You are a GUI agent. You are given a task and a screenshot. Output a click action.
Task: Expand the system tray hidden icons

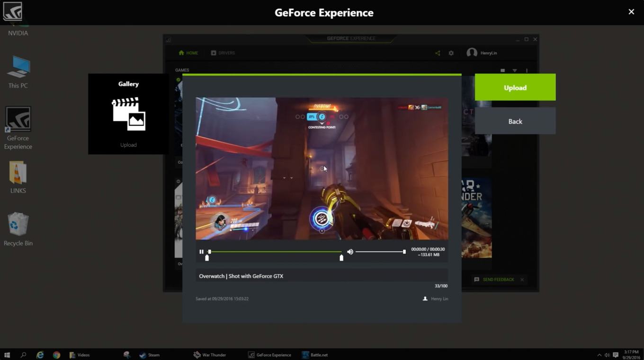(x=599, y=355)
